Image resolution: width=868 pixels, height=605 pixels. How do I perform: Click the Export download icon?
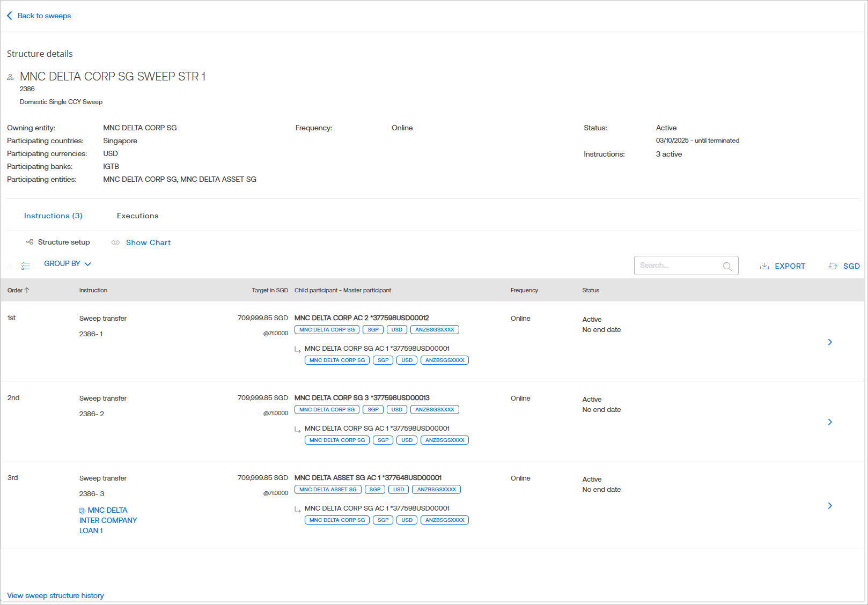(764, 266)
